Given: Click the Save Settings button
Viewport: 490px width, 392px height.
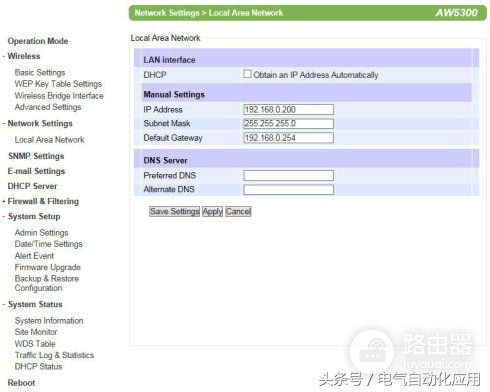Looking at the screenshot, I should pyautogui.click(x=174, y=211).
